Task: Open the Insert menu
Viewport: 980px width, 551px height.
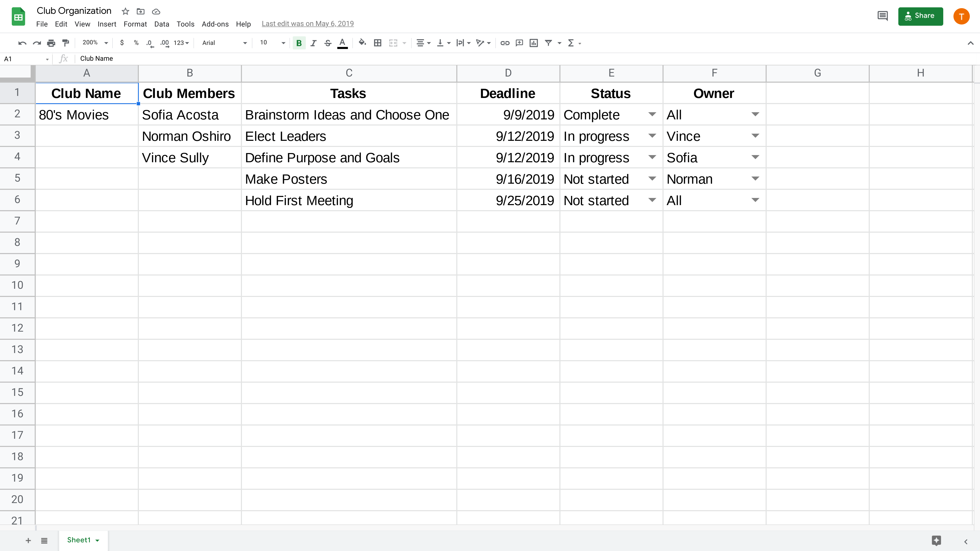Action: [x=107, y=24]
